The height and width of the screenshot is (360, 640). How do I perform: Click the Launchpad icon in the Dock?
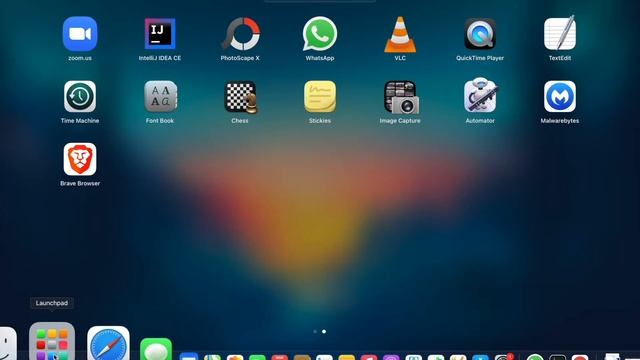52,342
